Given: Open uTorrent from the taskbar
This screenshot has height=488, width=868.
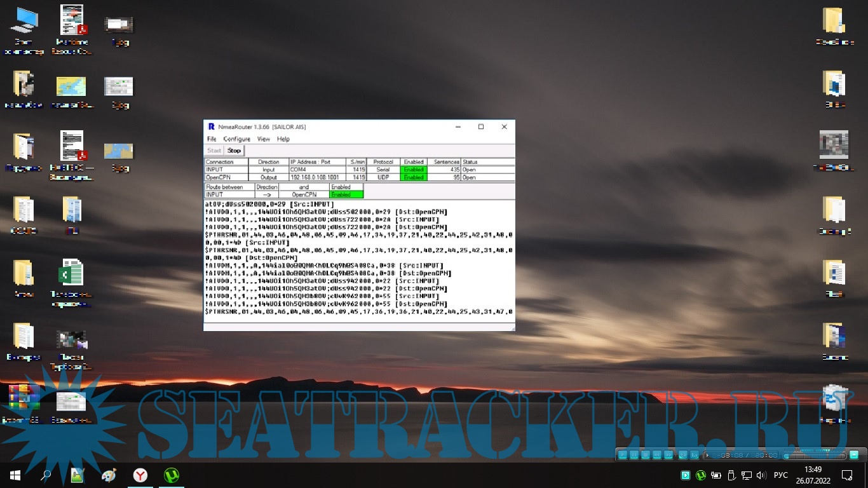Looking at the screenshot, I should (x=171, y=475).
